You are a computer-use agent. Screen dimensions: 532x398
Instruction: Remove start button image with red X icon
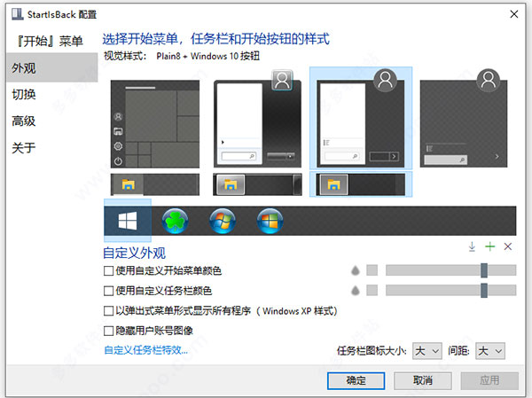(508, 246)
